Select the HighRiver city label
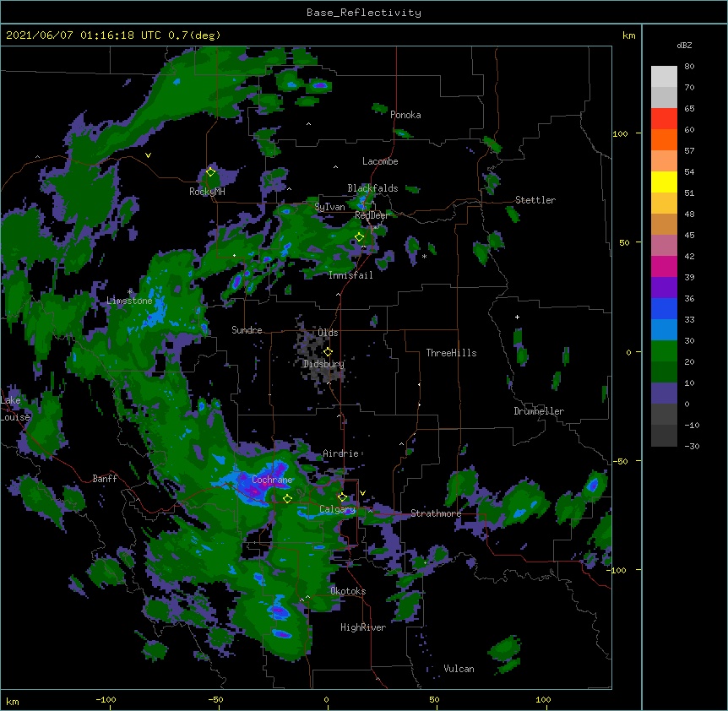The image size is (728, 711). (x=363, y=627)
